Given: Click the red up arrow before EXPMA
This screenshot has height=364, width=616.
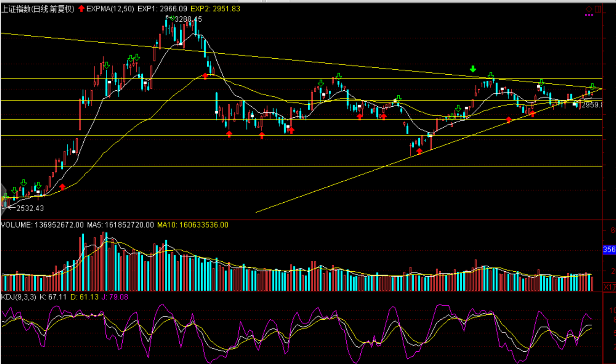Looking at the screenshot, I should [x=81, y=9].
